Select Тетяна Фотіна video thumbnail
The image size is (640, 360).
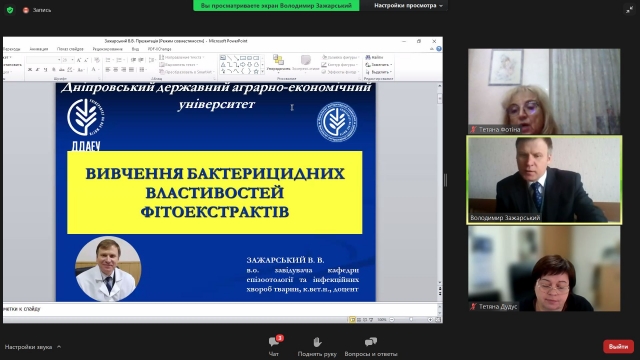544,91
